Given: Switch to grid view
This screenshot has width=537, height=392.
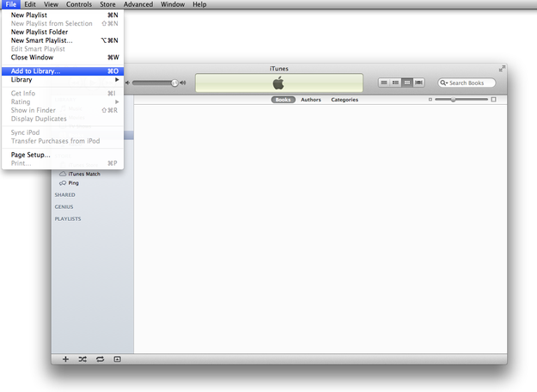Looking at the screenshot, I should pos(407,83).
